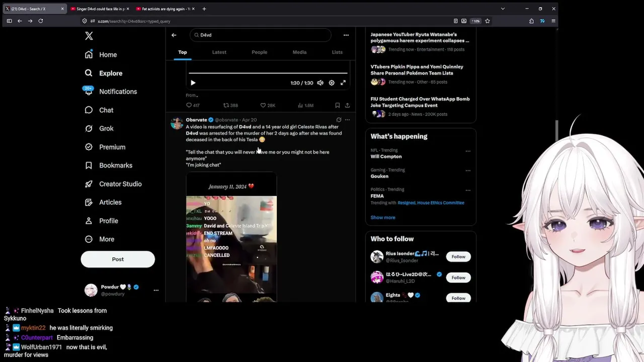Play the video in the top post

193,83
